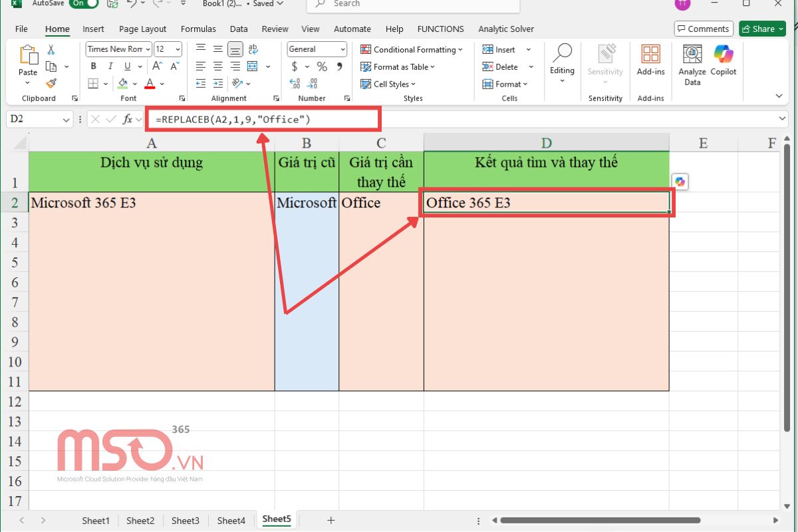Apply percent style
Viewport: 798px width, 532px height.
(322, 66)
